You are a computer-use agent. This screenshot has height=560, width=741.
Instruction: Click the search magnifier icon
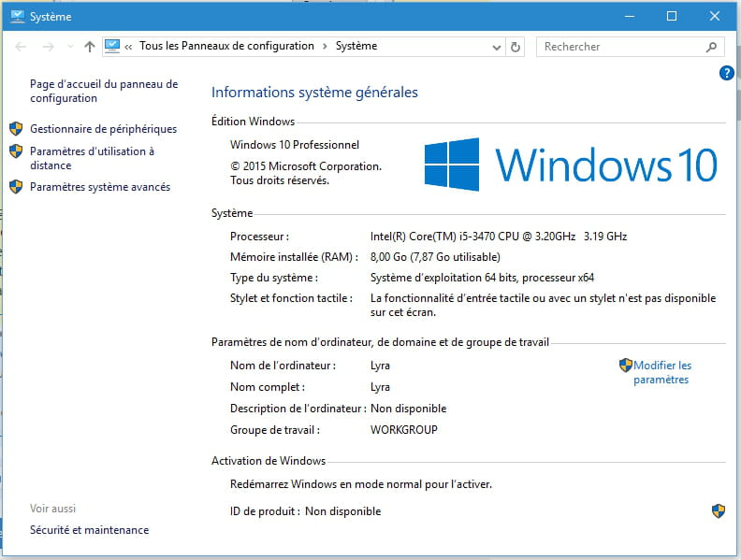coord(711,47)
